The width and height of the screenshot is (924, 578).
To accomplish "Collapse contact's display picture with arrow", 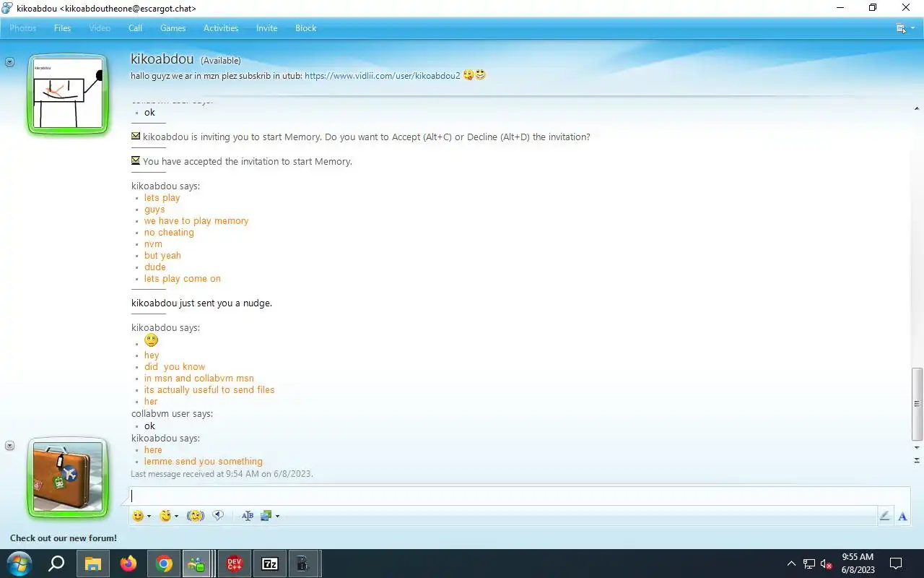I will (9, 62).
